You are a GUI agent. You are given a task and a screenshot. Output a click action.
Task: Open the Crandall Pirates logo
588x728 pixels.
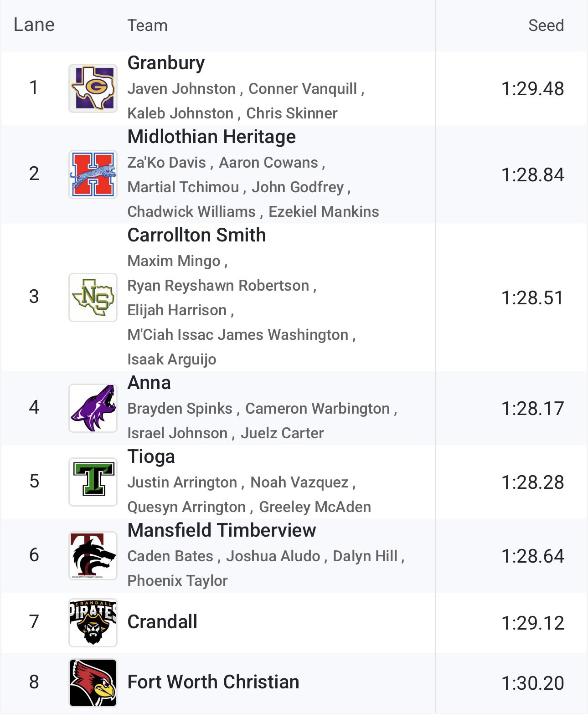click(93, 623)
